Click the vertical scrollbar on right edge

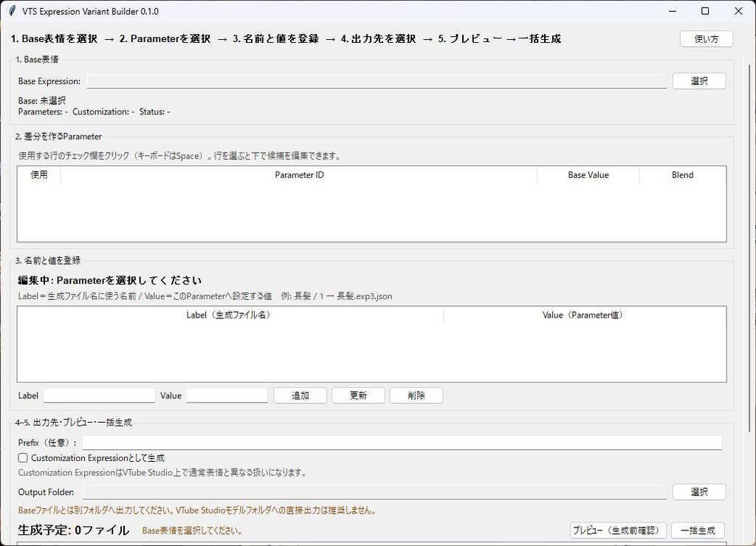point(749,248)
